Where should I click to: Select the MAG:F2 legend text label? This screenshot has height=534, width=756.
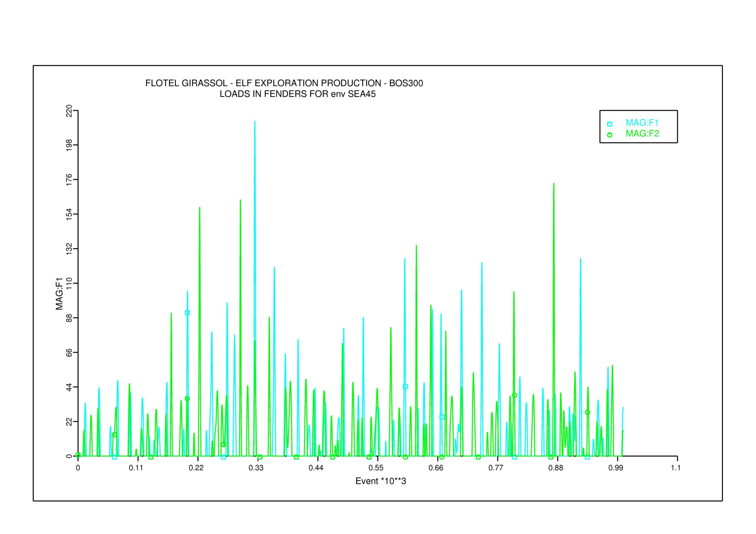point(642,133)
